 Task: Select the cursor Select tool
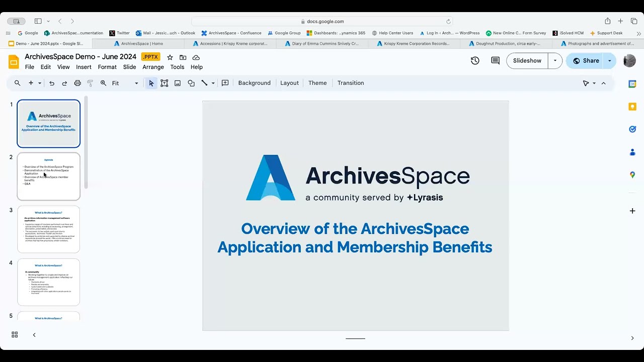151,83
